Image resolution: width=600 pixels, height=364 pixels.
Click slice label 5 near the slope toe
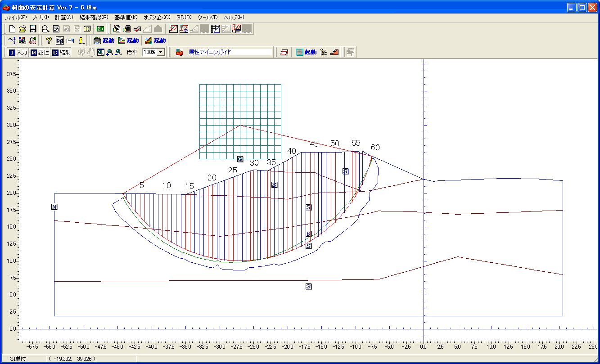[x=142, y=185]
